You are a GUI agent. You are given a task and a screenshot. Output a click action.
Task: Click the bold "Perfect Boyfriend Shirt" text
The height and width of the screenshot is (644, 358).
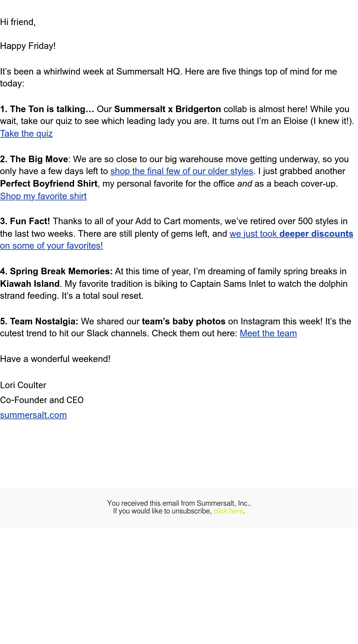pyautogui.click(x=49, y=184)
